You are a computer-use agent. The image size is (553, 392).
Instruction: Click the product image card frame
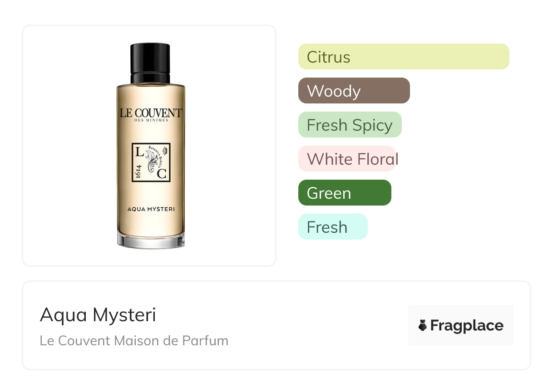coord(149,146)
